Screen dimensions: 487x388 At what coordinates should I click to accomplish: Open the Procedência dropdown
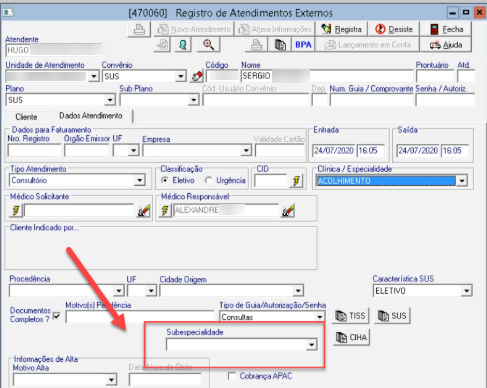[x=118, y=291]
